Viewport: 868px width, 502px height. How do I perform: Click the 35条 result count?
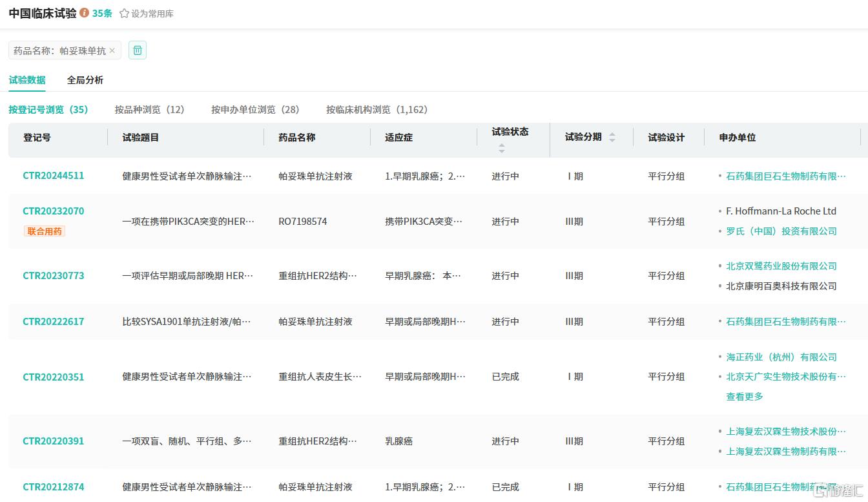102,13
